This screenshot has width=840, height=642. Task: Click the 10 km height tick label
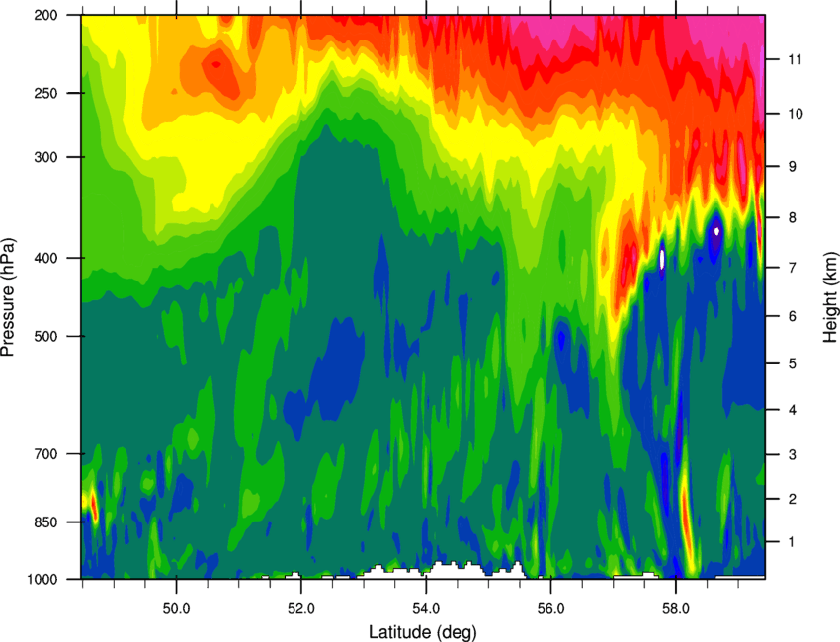click(796, 114)
